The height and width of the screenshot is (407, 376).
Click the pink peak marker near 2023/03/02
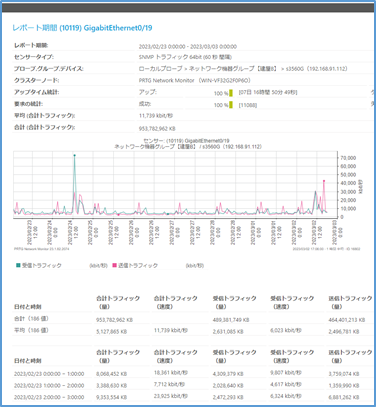[x=324, y=181]
